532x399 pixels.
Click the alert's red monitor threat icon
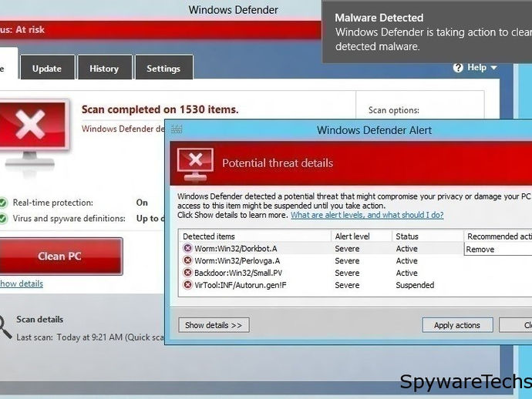(195, 164)
